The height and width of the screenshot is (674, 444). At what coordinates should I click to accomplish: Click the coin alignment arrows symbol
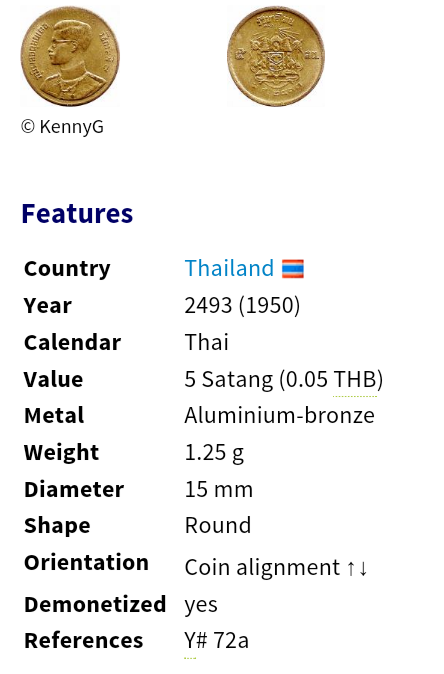pyautogui.click(x=357, y=568)
